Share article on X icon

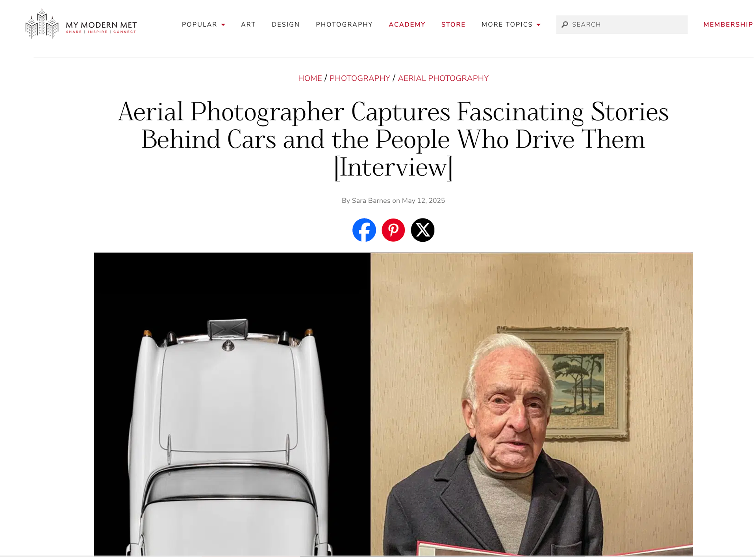[422, 230]
